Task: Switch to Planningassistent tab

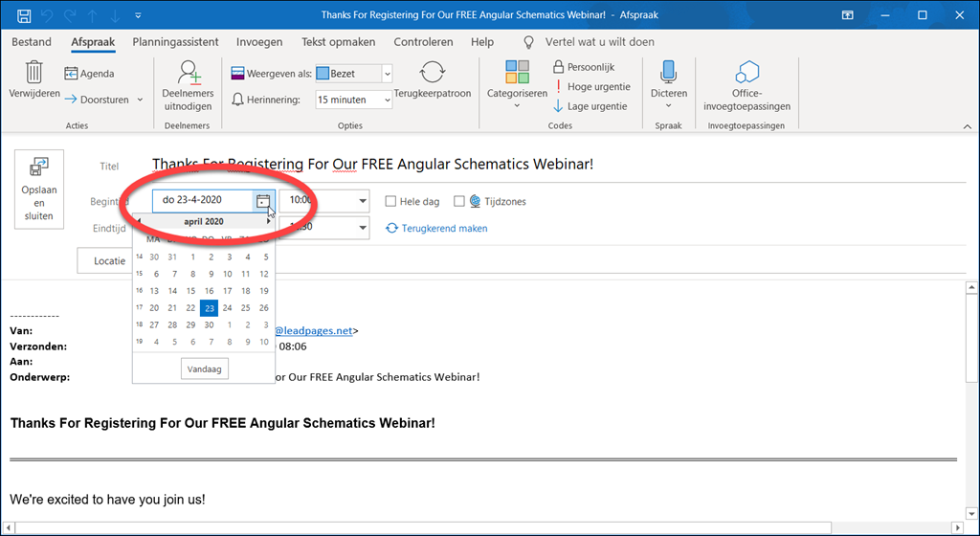Action: point(176,42)
